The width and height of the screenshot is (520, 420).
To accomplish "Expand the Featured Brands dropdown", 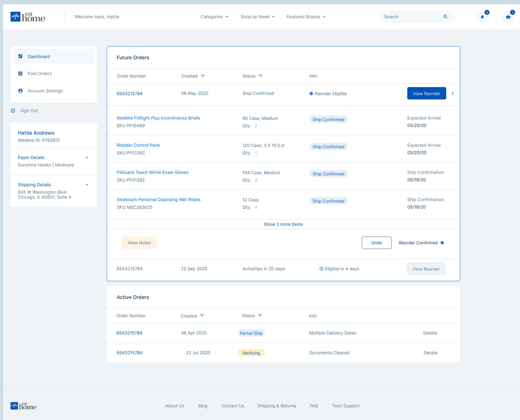I will tap(306, 17).
